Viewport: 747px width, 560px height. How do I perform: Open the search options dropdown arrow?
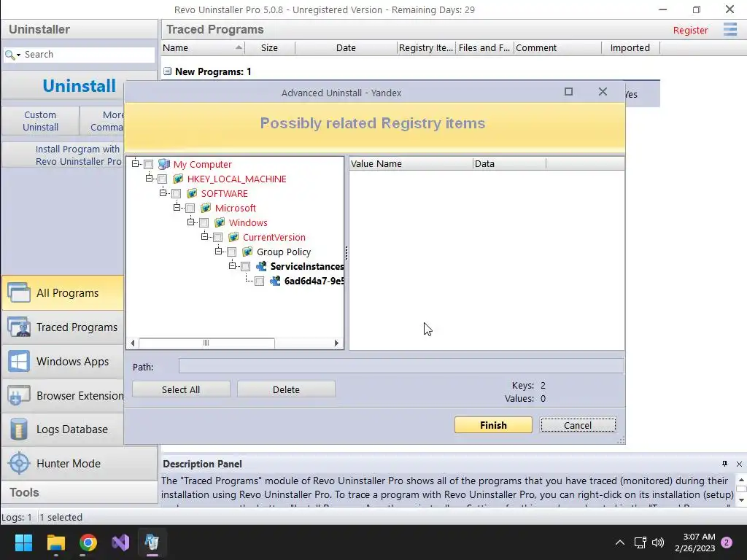point(18,55)
